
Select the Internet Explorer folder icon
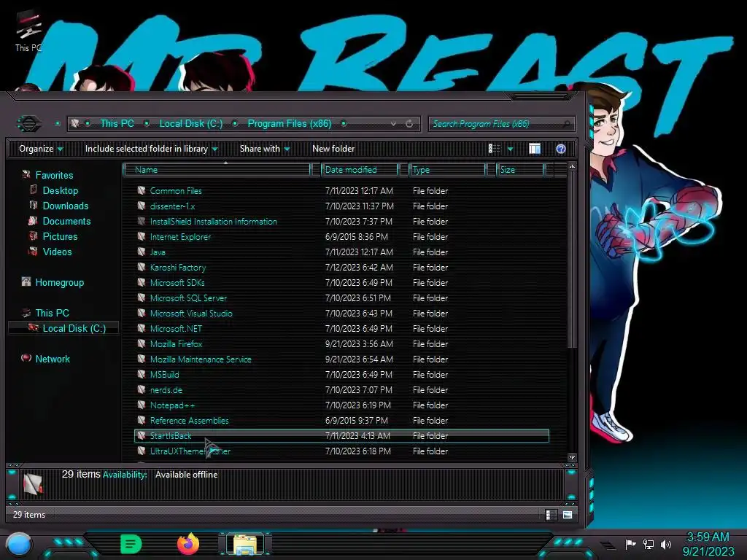click(142, 236)
